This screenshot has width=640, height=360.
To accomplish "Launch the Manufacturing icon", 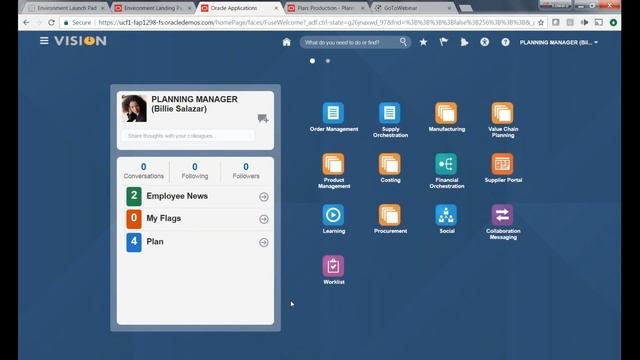I will [x=446, y=113].
